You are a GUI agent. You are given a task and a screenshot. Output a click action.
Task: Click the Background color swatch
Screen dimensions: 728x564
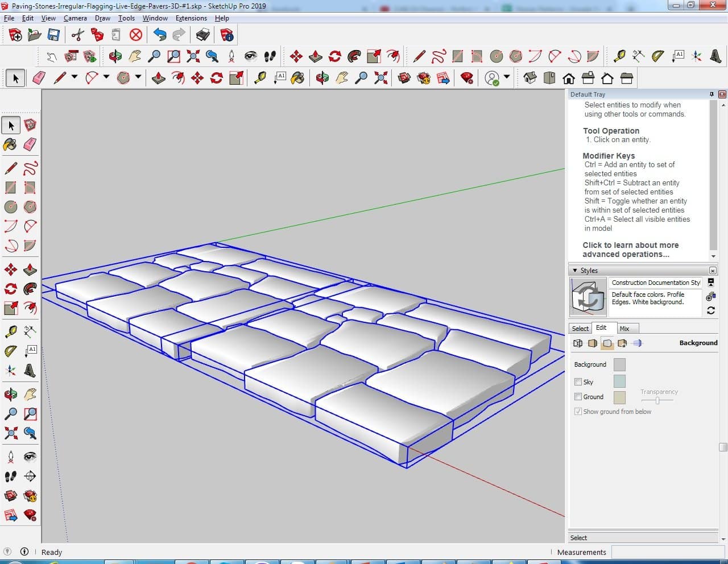pyautogui.click(x=619, y=364)
